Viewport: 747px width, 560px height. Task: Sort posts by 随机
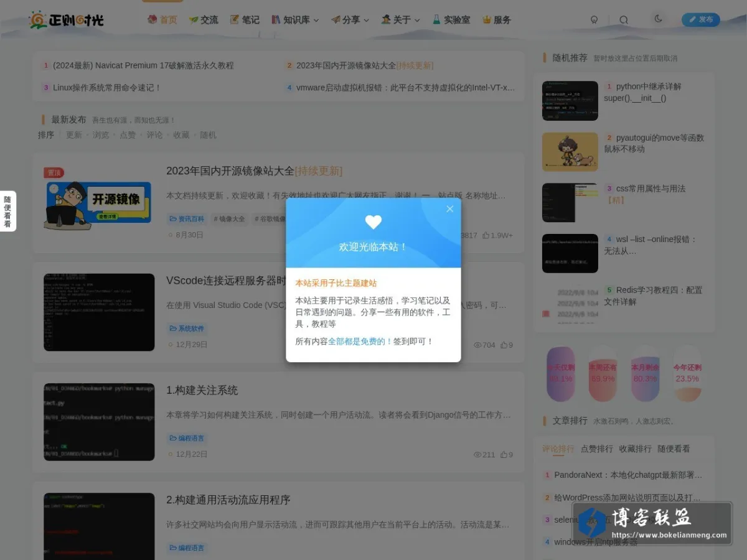[208, 135]
